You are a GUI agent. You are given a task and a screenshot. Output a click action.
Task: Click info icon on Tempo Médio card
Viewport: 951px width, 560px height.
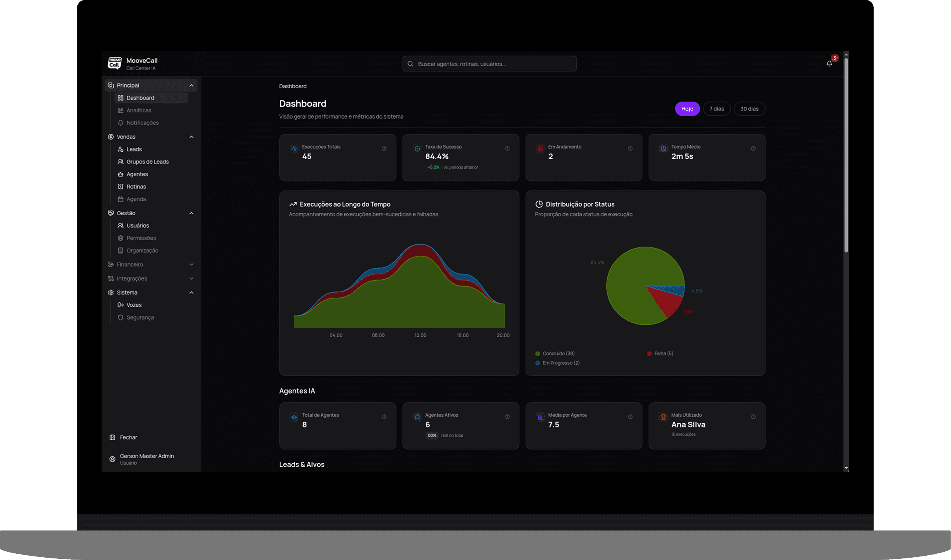[753, 148]
